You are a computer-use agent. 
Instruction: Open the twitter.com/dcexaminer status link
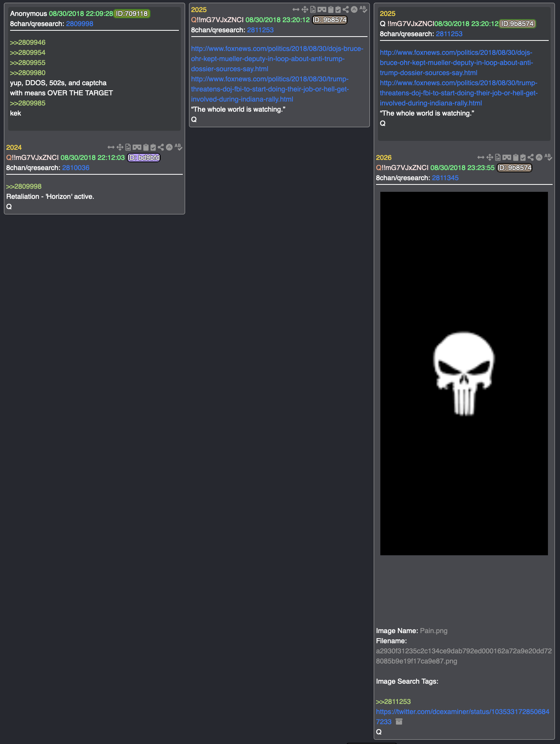[x=462, y=716]
